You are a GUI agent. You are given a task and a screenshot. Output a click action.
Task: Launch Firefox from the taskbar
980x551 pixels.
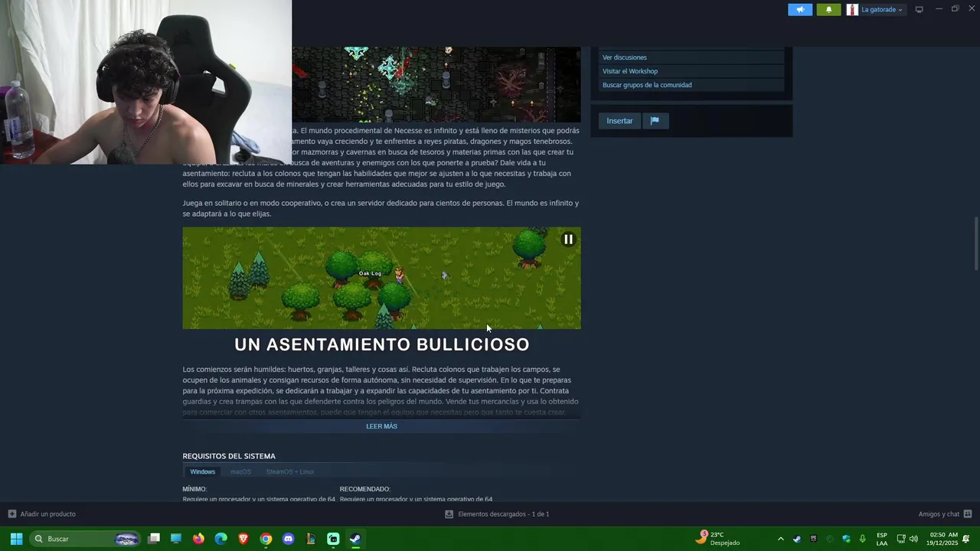(x=198, y=539)
